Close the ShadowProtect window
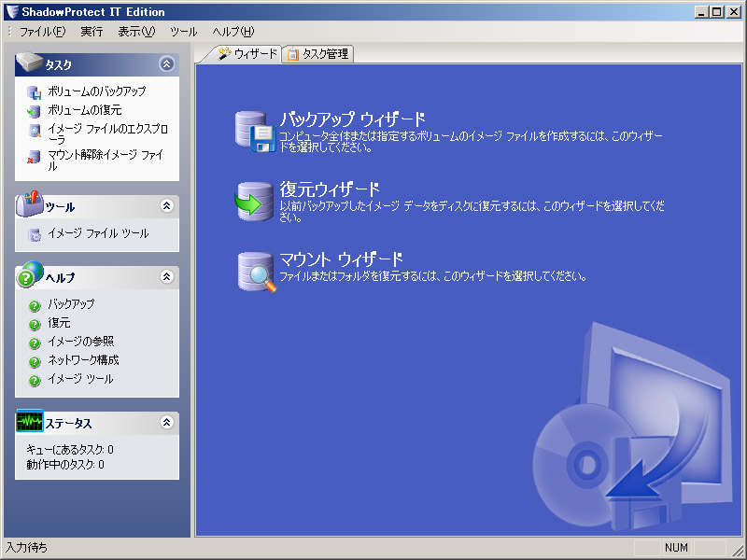 [x=734, y=12]
